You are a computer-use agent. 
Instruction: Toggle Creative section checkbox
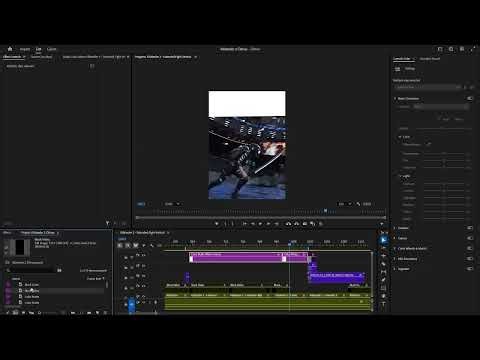pos(470,228)
